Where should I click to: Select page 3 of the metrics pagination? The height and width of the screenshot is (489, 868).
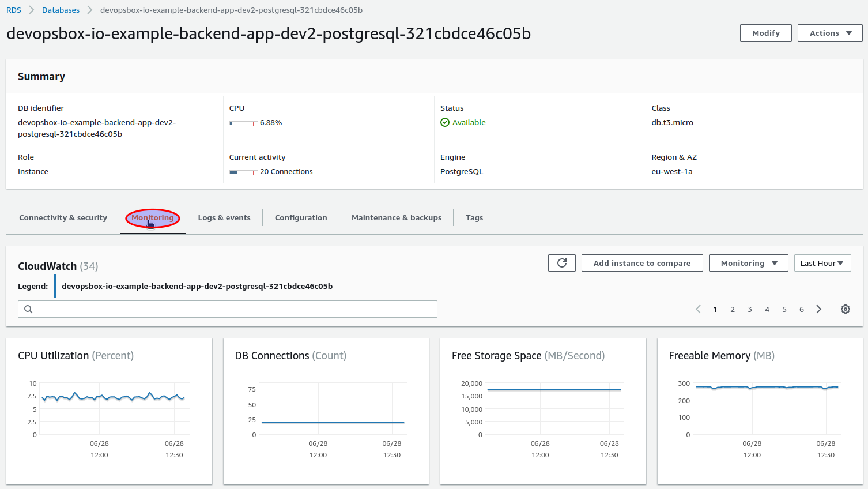749,309
